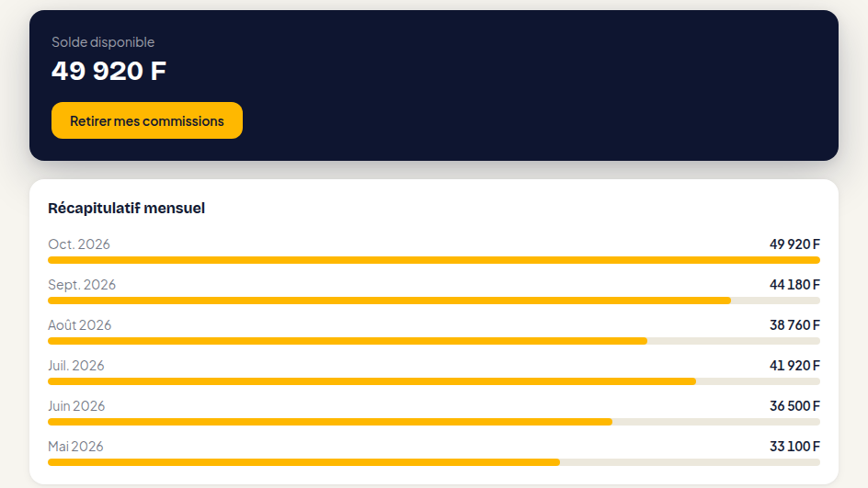Open the Récapitulatif mensuel heading

(126, 208)
